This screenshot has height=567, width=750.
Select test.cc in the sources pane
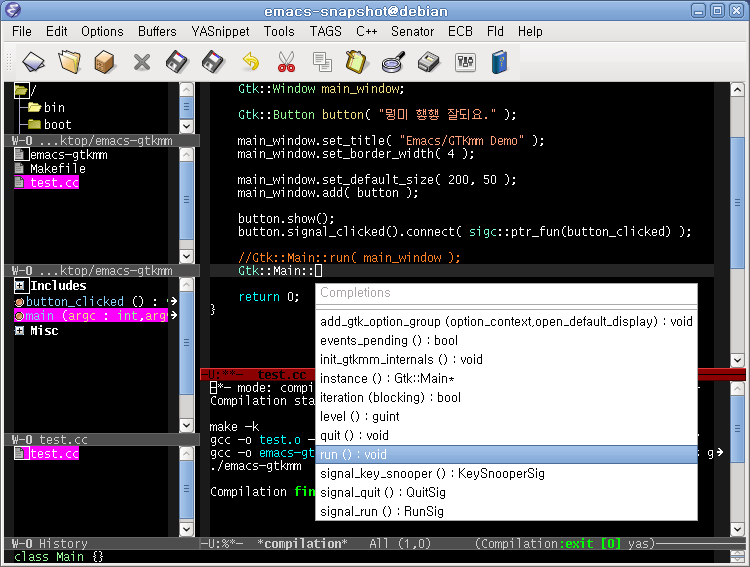pos(54,182)
